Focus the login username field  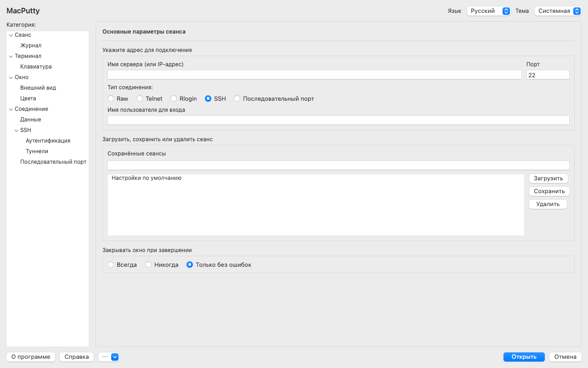click(x=339, y=121)
